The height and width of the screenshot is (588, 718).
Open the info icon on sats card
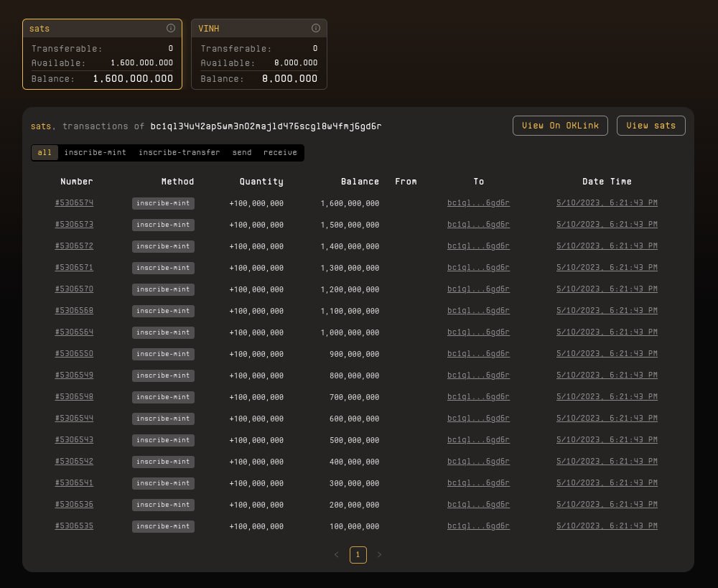171,28
